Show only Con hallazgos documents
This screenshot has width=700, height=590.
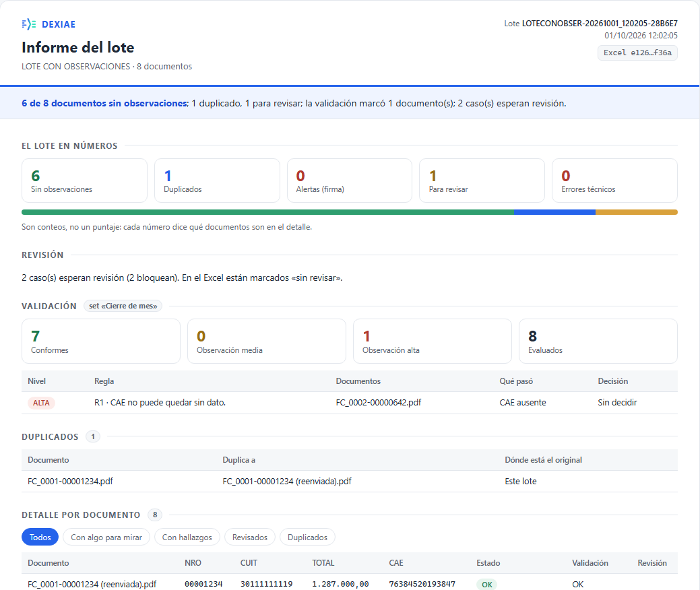click(187, 537)
